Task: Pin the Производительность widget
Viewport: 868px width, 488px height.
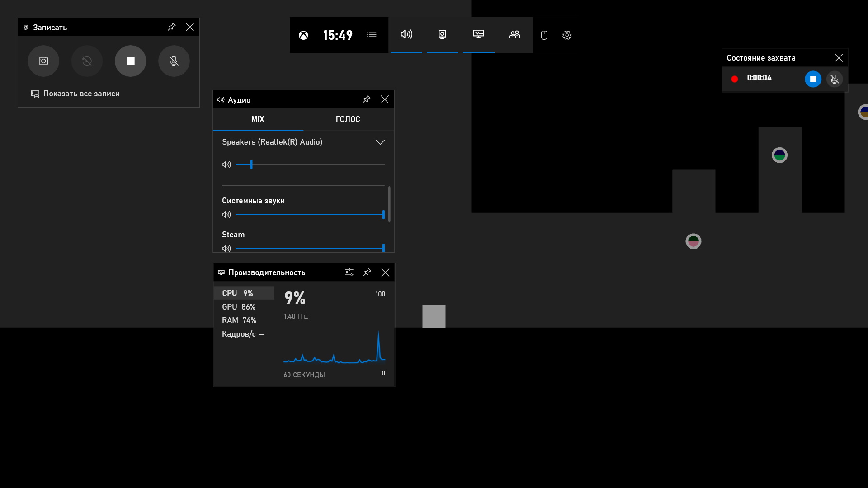Action: (x=367, y=272)
